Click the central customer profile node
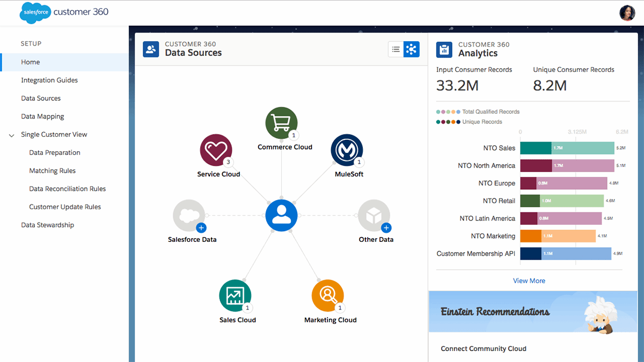Screen dimensions: 644x362 (x=281, y=215)
